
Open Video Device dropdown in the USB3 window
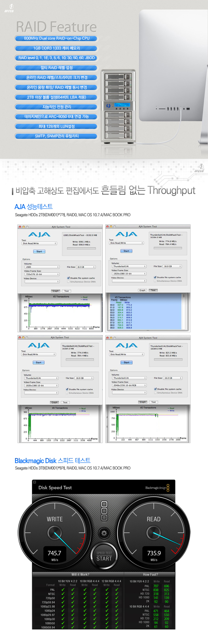(x=42, y=282)
